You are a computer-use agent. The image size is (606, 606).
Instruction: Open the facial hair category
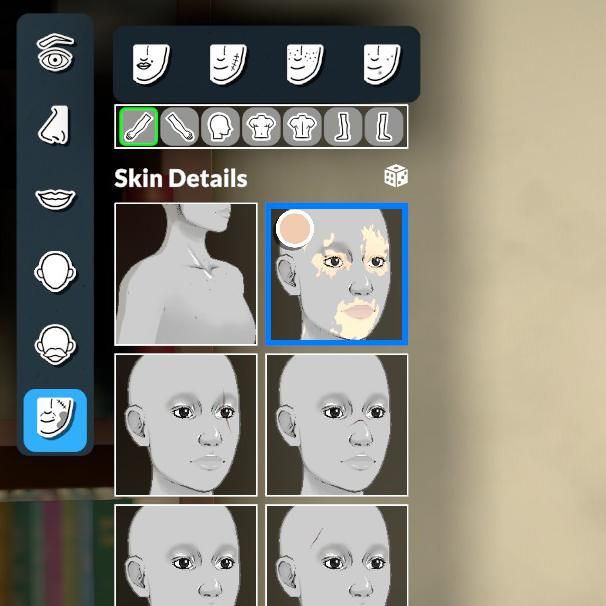tap(55, 344)
